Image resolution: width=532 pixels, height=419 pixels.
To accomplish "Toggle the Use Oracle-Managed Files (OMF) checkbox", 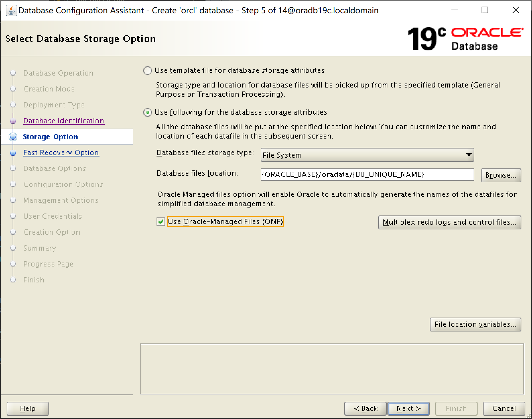I will click(x=161, y=222).
